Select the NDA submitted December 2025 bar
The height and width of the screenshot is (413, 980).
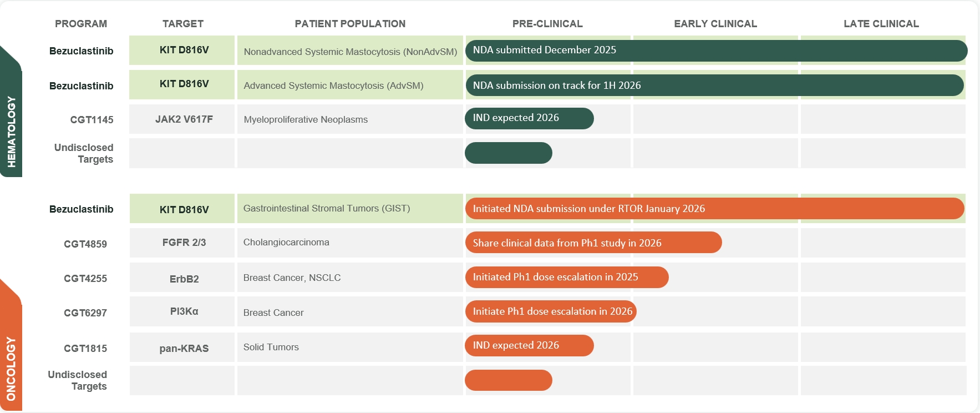tap(715, 51)
